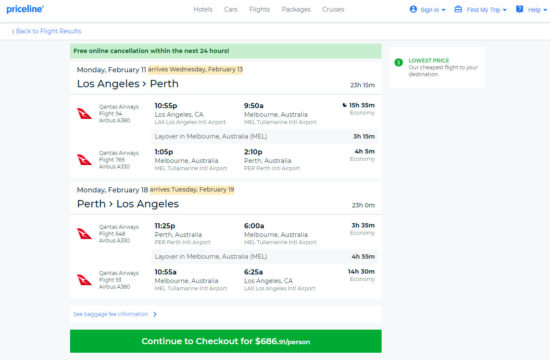The width and height of the screenshot is (550, 360).
Task: Click the 1:05p departure time
Action: point(164,152)
